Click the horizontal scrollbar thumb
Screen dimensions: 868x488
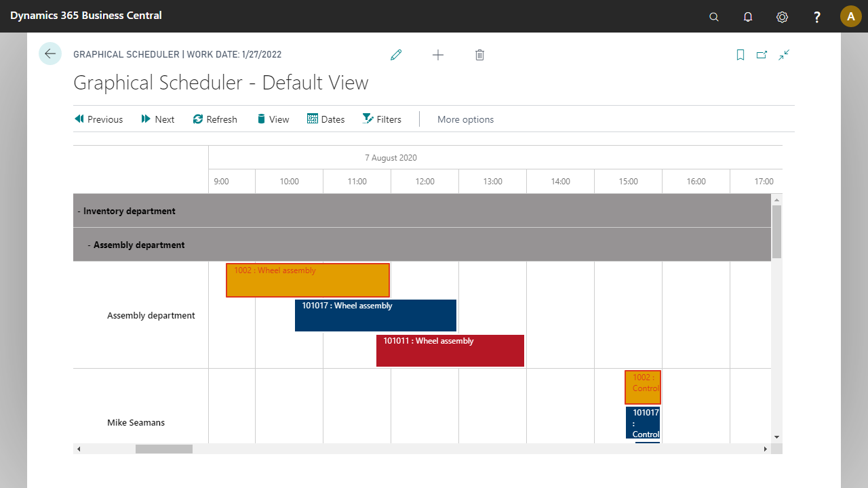[164, 449]
